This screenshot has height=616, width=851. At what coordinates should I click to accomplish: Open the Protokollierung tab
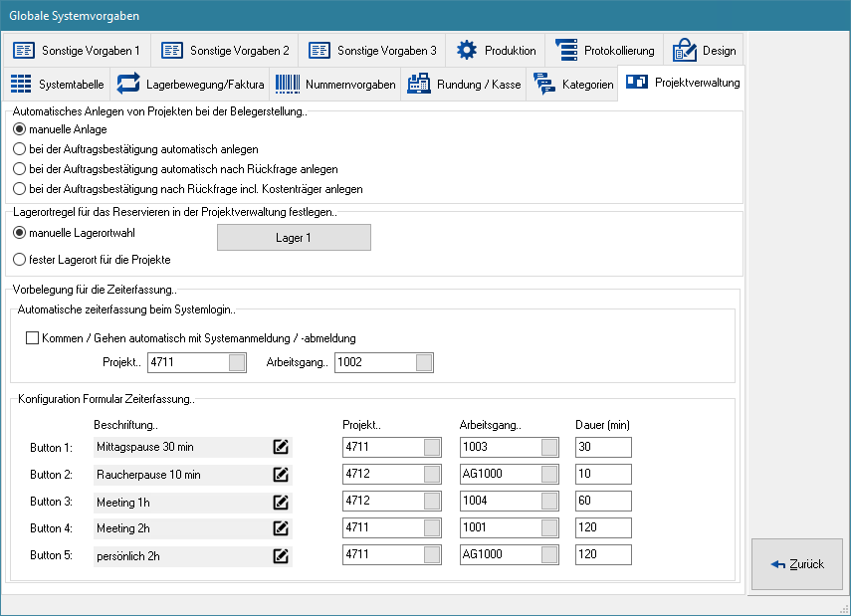coord(604,50)
